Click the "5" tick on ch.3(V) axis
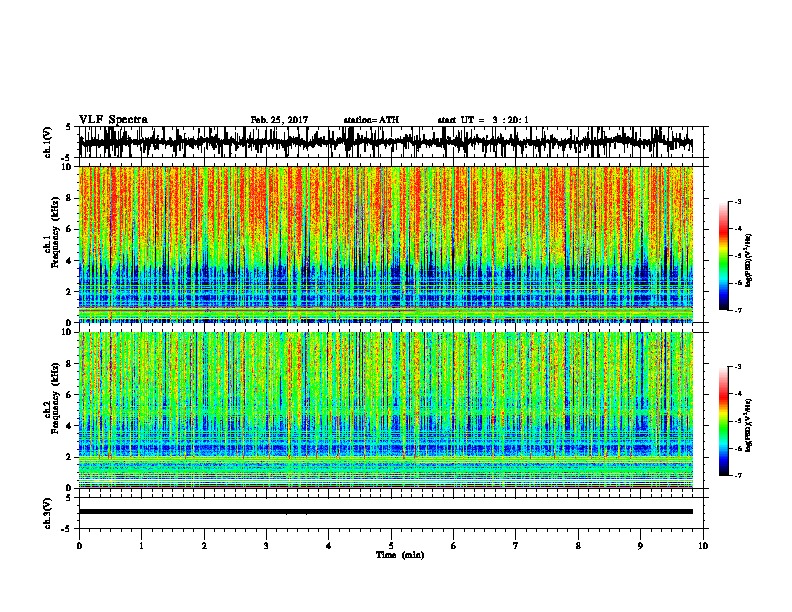Viewport: 792px width, 612px height. 68,498
